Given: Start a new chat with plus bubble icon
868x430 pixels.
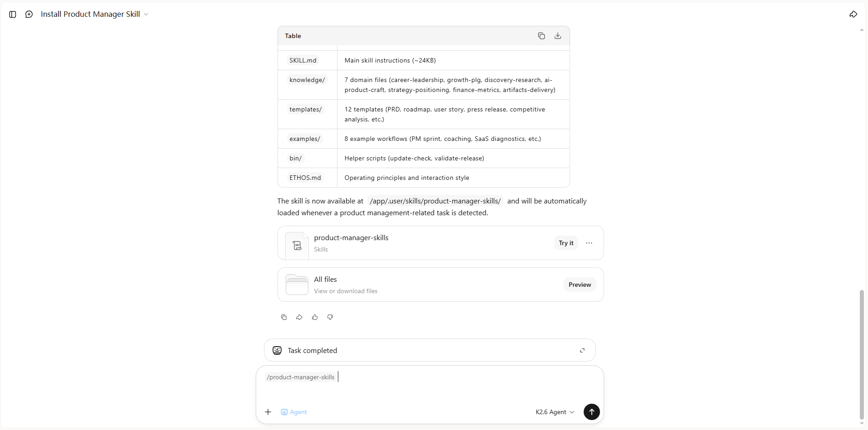Looking at the screenshot, I should pyautogui.click(x=29, y=14).
